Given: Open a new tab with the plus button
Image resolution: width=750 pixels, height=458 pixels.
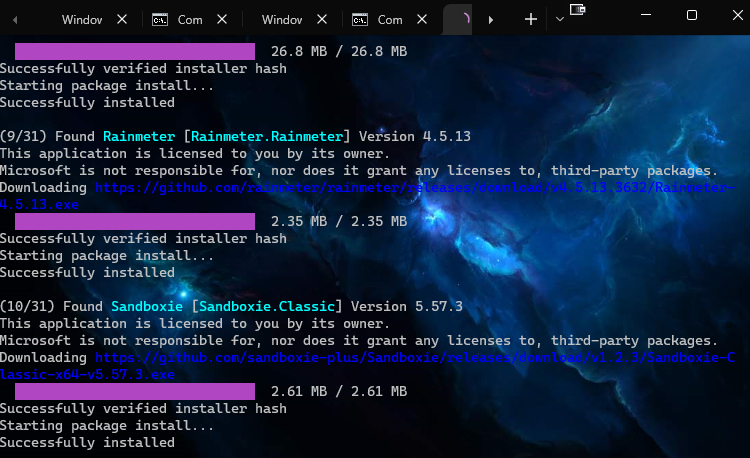Looking at the screenshot, I should (530, 20).
